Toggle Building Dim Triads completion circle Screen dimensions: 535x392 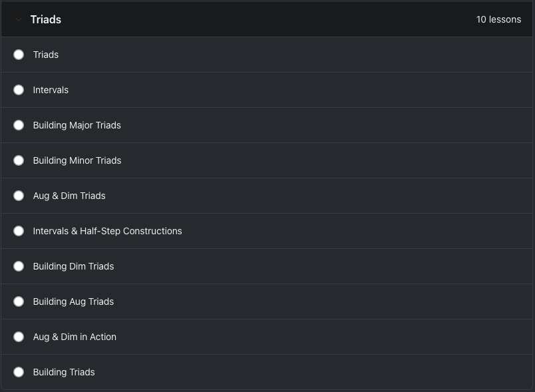[19, 266]
